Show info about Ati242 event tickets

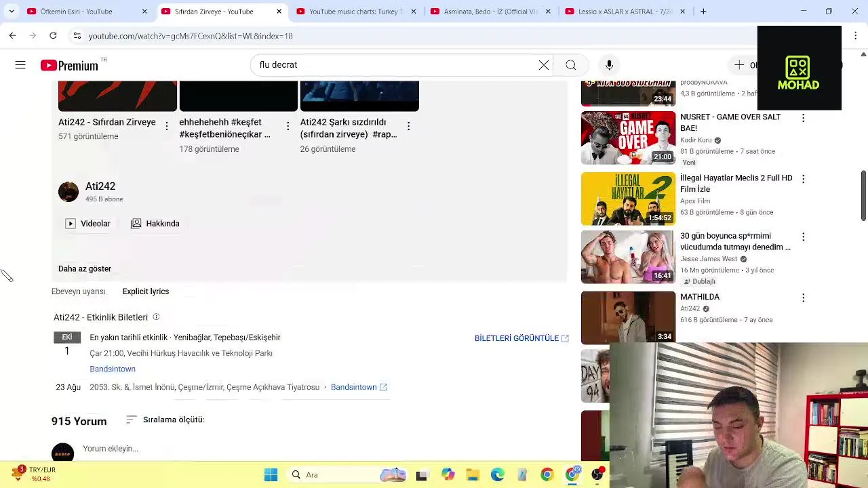156,317
